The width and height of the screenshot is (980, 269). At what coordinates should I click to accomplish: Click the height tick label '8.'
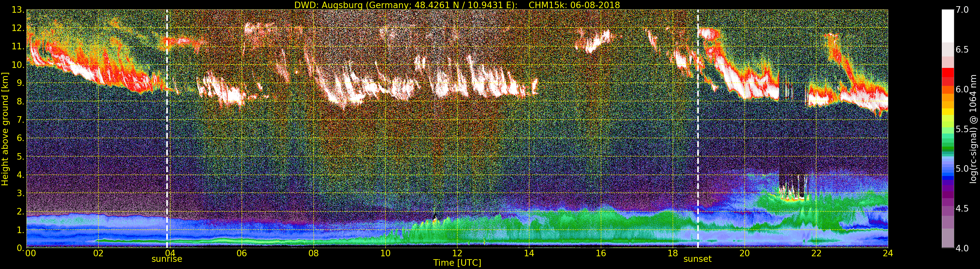pos(21,102)
